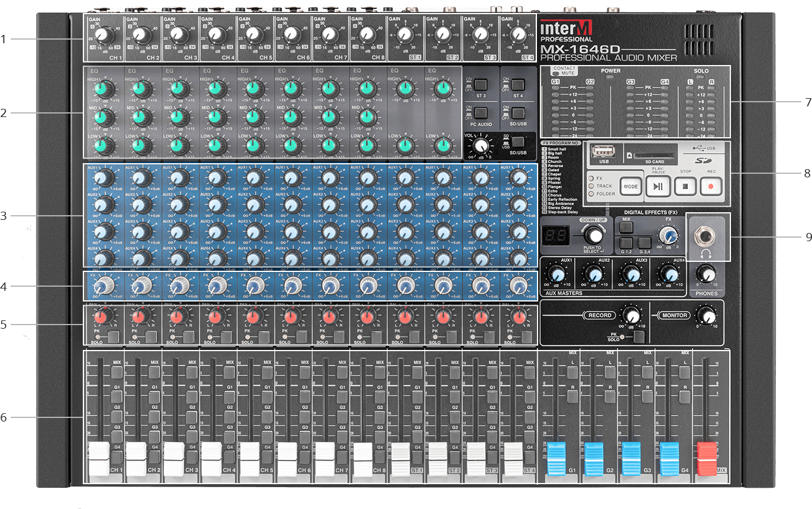The width and height of the screenshot is (812, 509).
Task: Adjust the CH 1 AUX1 send knob
Action: click(103, 177)
